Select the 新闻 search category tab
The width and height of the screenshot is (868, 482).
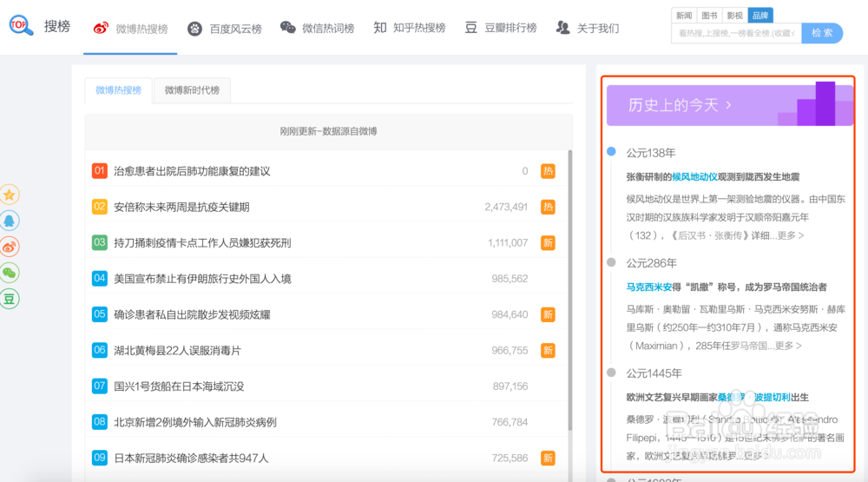click(x=684, y=16)
